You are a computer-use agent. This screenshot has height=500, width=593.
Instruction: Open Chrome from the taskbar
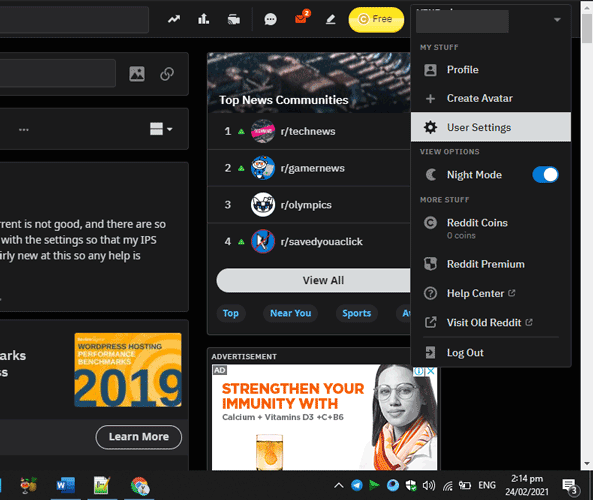140,486
